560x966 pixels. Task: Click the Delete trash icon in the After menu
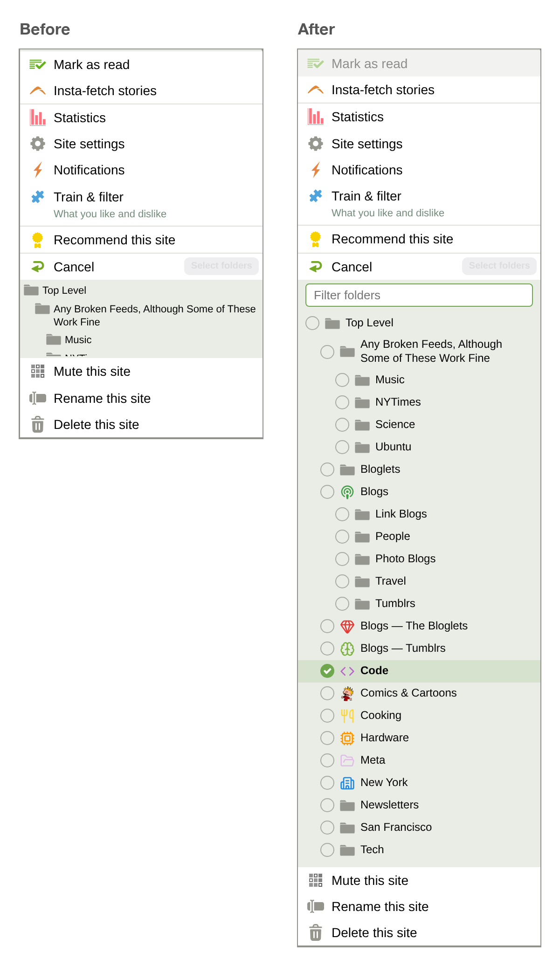[316, 932]
